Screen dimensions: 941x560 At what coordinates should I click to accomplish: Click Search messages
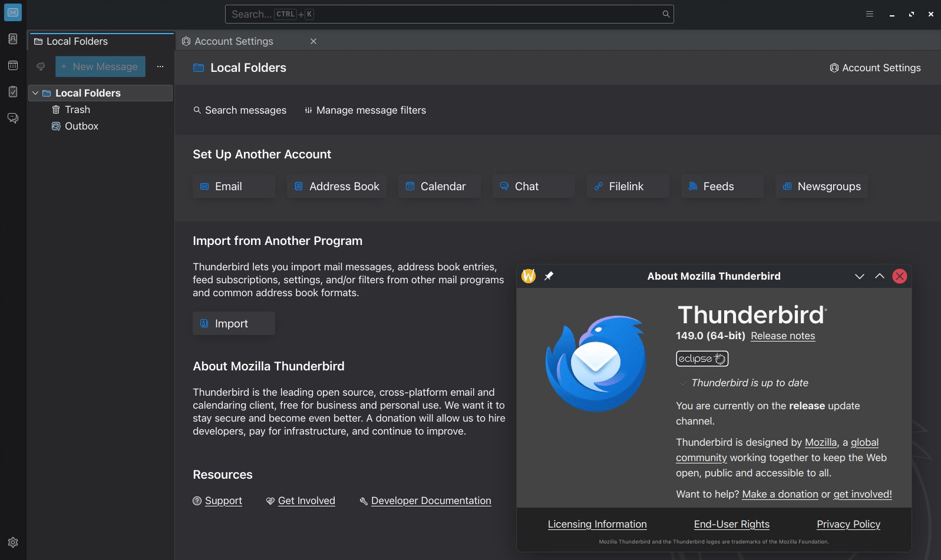click(240, 110)
